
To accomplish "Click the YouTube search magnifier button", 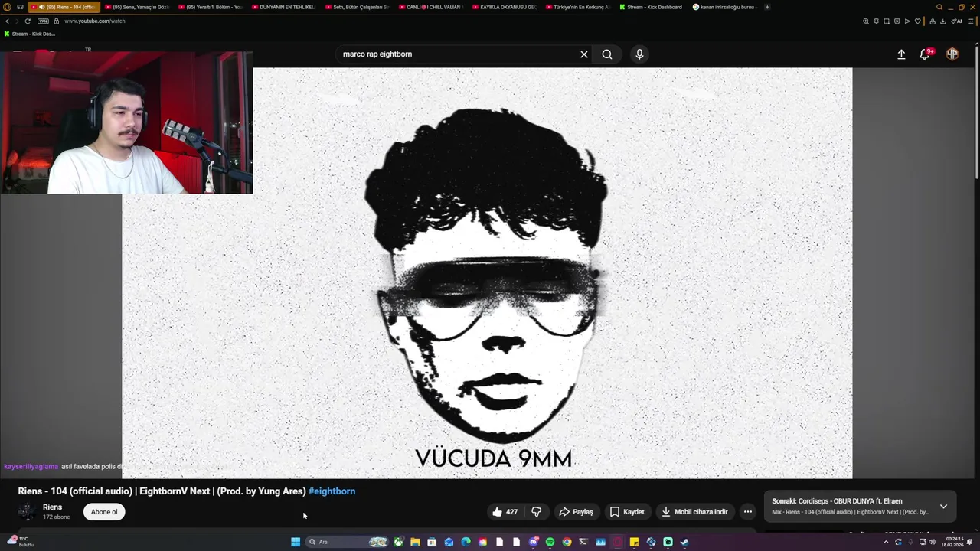I will (607, 54).
